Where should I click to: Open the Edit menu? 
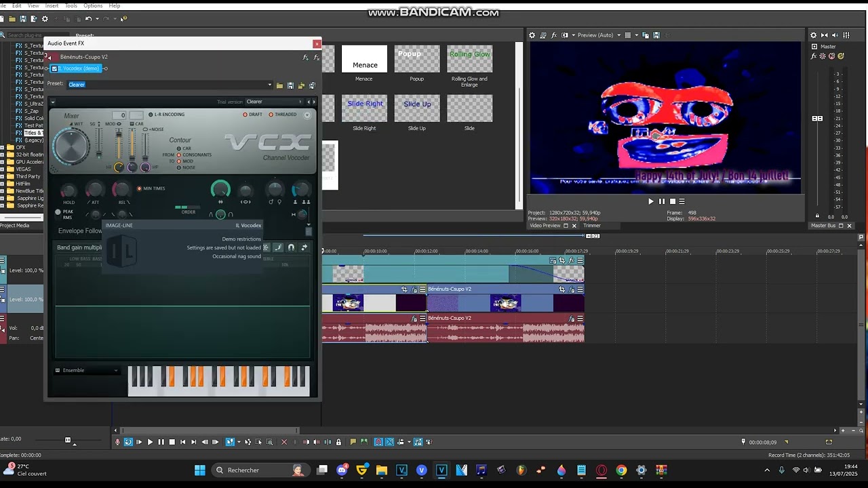pos(17,5)
